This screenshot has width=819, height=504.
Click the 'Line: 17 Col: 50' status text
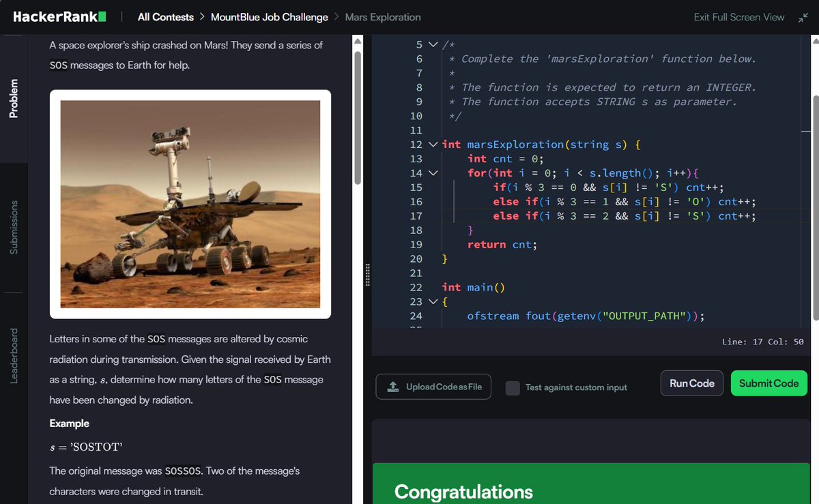pos(762,342)
